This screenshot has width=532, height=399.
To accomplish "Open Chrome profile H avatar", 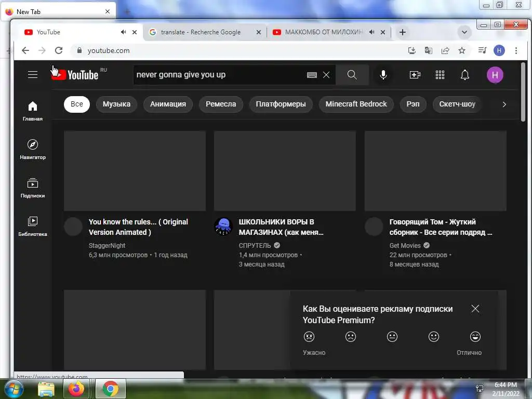I will tap(499, 50).
